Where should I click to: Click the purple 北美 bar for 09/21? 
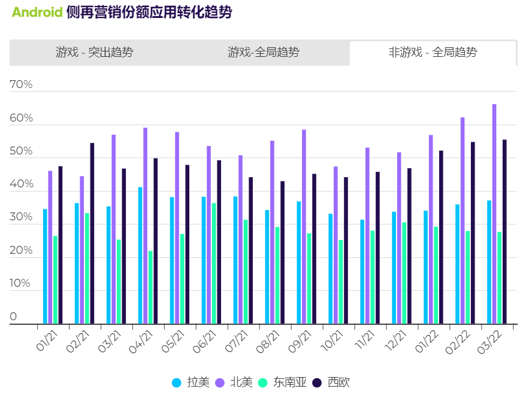pyautogui.click(x=304, y=227)
